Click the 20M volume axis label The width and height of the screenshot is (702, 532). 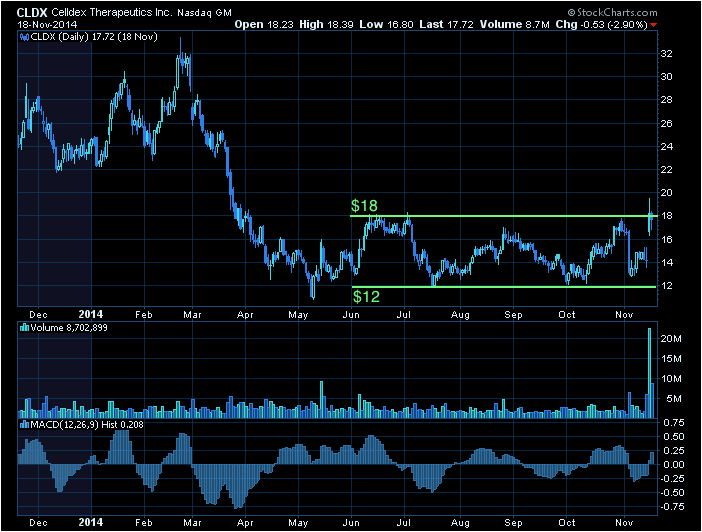click(x=671, y=339)
